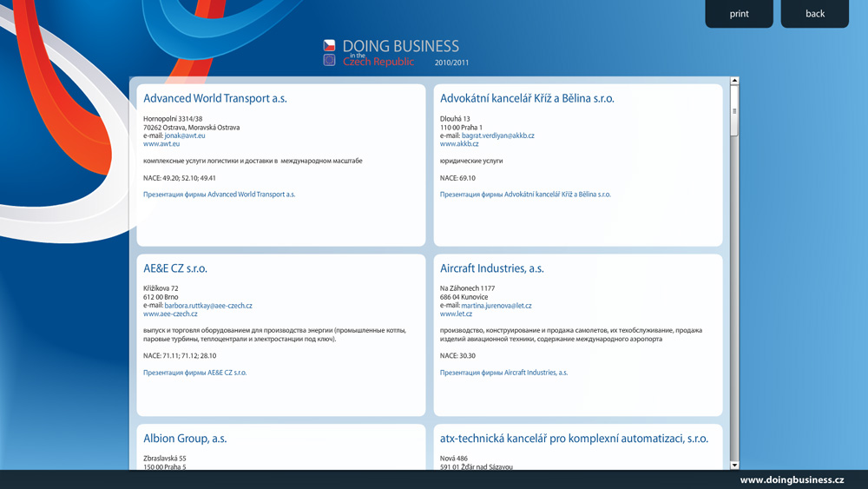Open Презентация фирмы AE&E CZ s.r.o.

click(194, 373)
